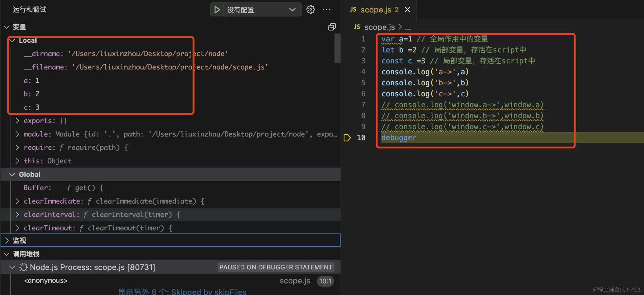Expand the clearInterval entry
This screenshot has height=295, width=644.
click(x=17, y=215)
